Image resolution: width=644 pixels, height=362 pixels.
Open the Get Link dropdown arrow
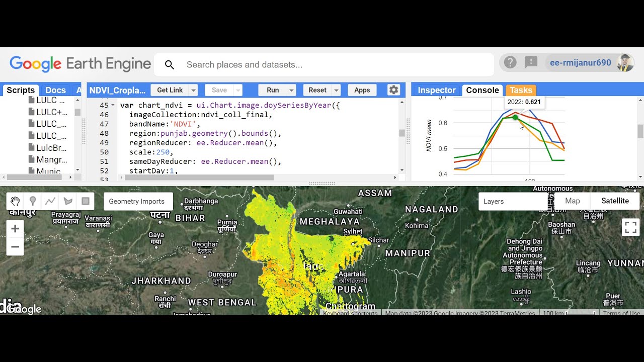pos(193,90)
